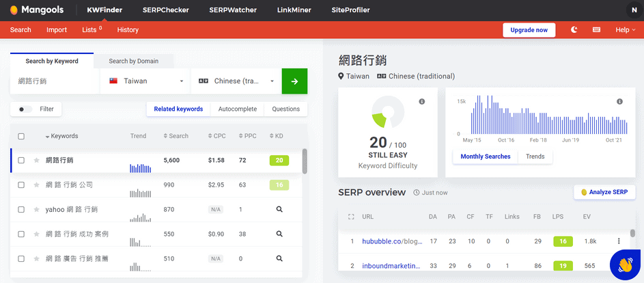Click Upgrade now button
The image size is (644, 283).
click(529, 30)
